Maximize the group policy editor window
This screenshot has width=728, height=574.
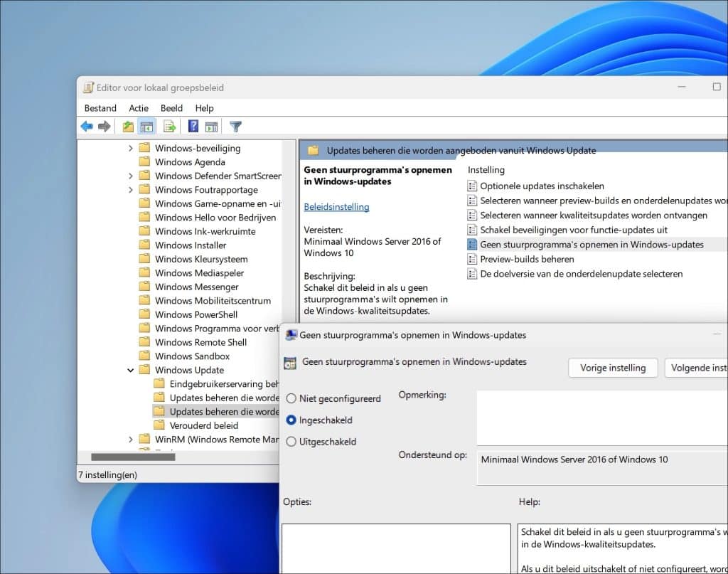coord(717,87)
